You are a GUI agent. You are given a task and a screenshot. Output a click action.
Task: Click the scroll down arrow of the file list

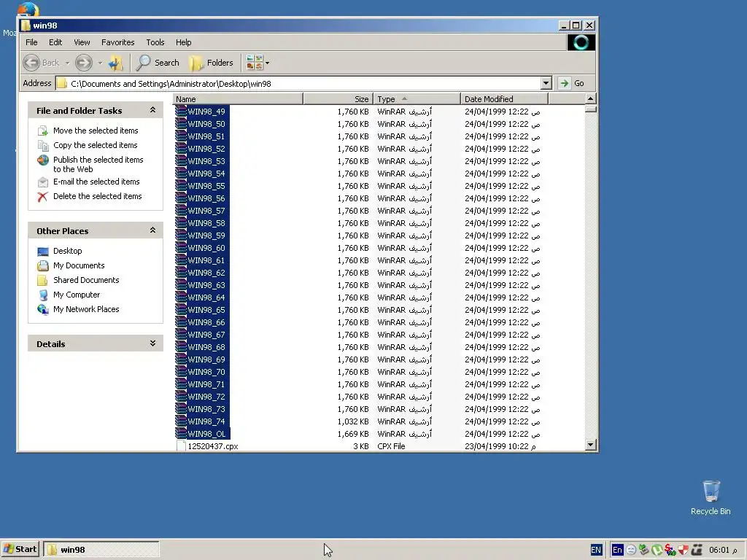[x=590, y=445]
